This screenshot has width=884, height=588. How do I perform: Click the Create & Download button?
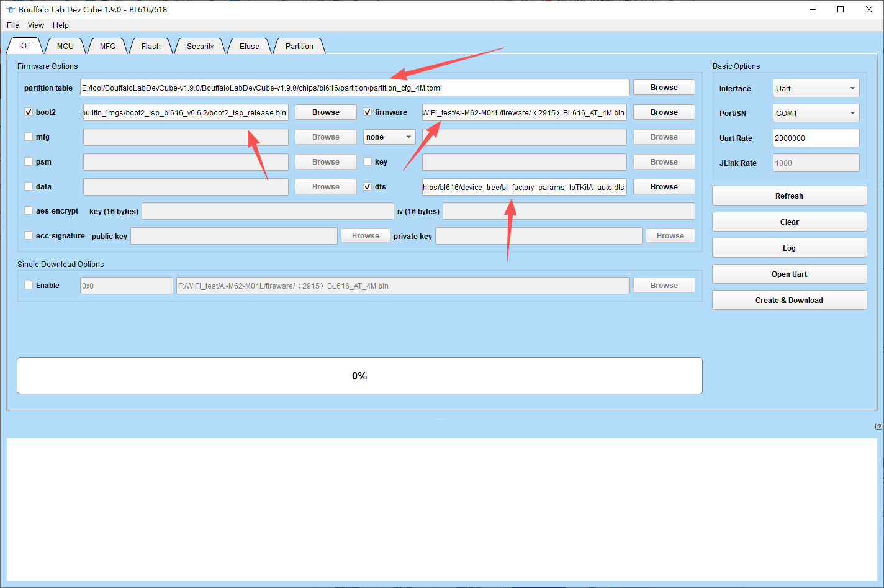789,300
